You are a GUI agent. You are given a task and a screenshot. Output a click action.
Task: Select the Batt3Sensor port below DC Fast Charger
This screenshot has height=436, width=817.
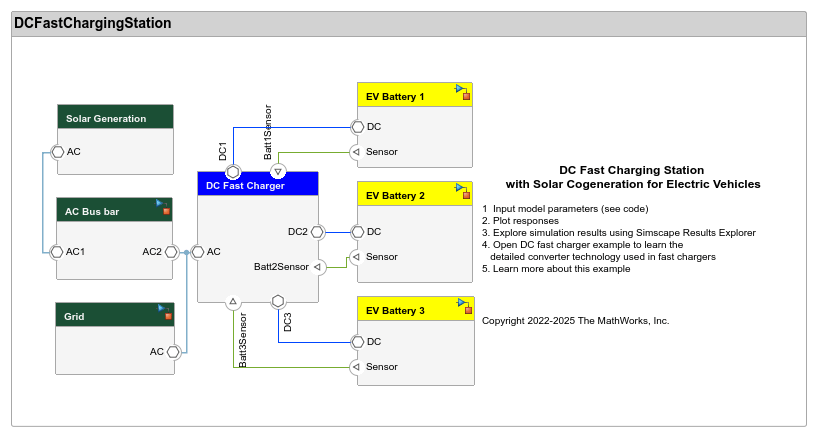coord(233,302)
